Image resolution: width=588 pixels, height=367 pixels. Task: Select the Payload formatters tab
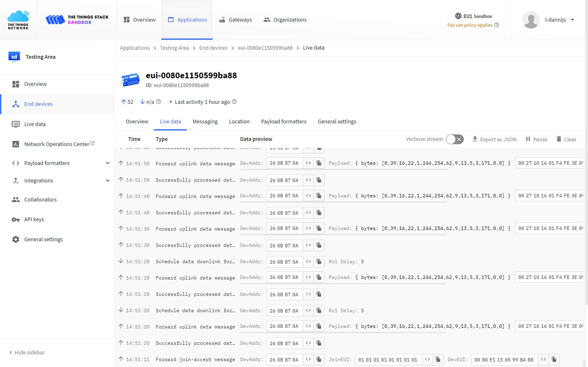[284, 122]
